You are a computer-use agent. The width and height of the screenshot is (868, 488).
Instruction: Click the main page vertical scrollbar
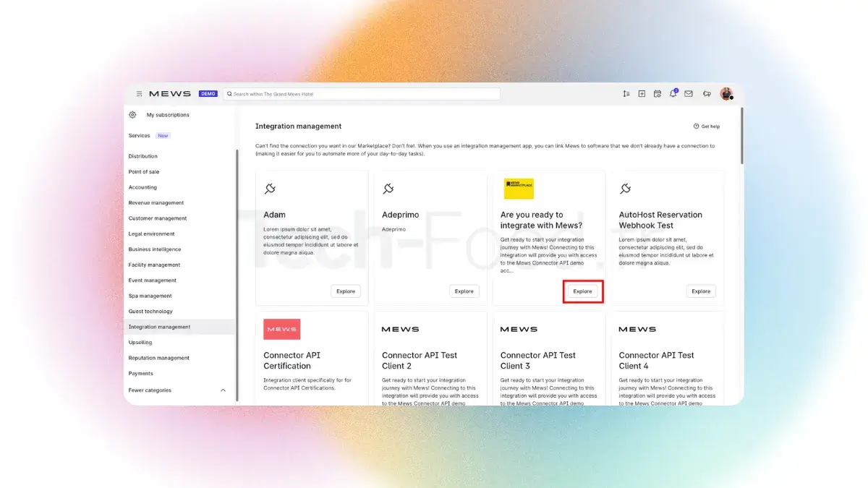(x=741, y=136)
